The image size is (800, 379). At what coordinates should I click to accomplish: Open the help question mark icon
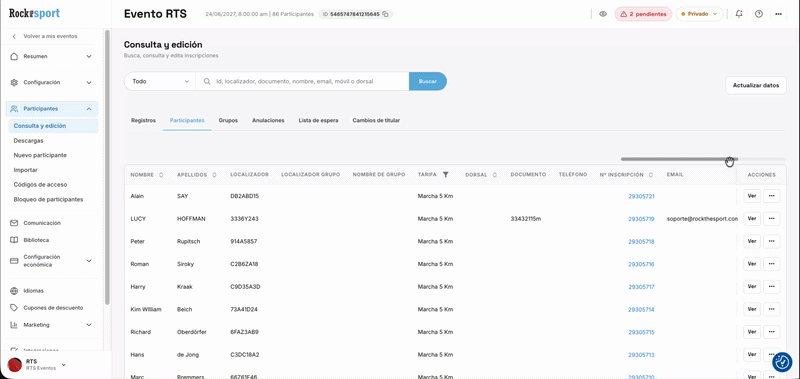click(759, 14)
